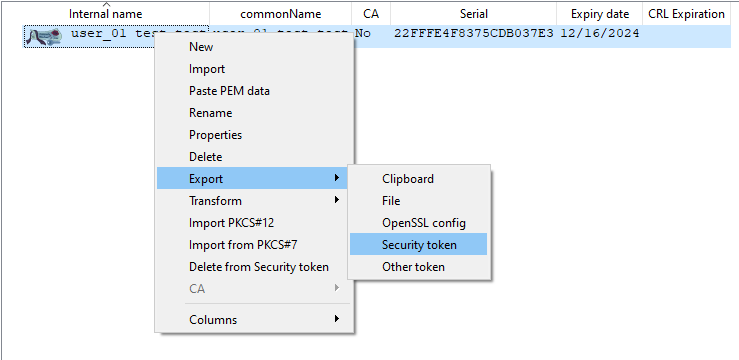Choose OpenSSL config export option
Screen dimensions: 739x360
419,223
